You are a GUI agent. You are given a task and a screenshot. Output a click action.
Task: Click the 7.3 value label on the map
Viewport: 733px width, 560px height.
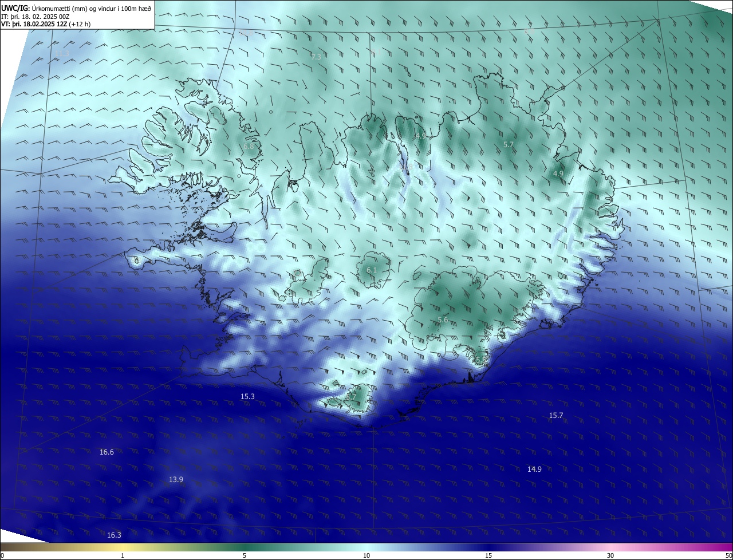click(316, 57)
